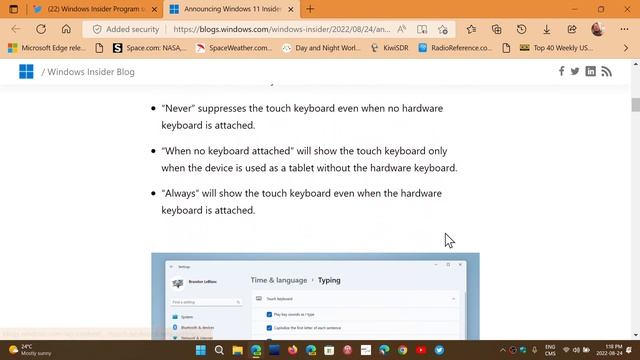
Task: Open the Space.com NASA bookmark
Action: click(149, 48)
